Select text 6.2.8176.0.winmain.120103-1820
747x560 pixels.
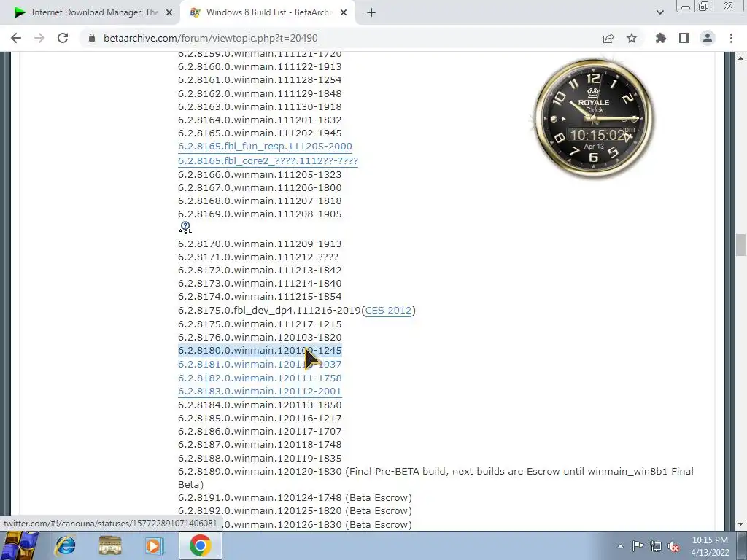260,338
